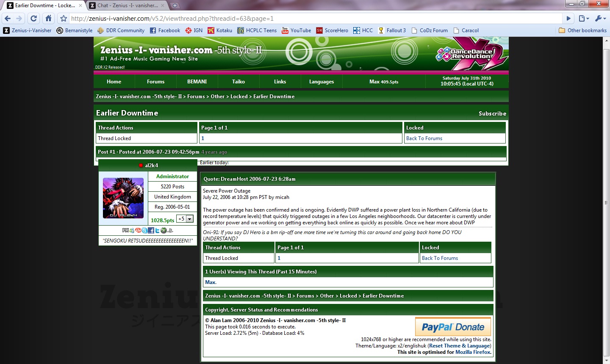This screenshot has height=364, width=610.
Task: Open al2k4's Skype contact icon
Action: click(x=144, y=231)
